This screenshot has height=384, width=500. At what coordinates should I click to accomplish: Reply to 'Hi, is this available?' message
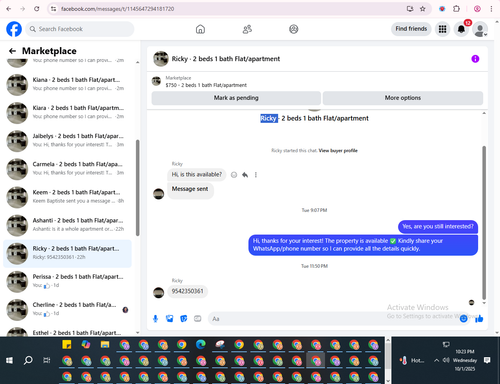[245, 175]
